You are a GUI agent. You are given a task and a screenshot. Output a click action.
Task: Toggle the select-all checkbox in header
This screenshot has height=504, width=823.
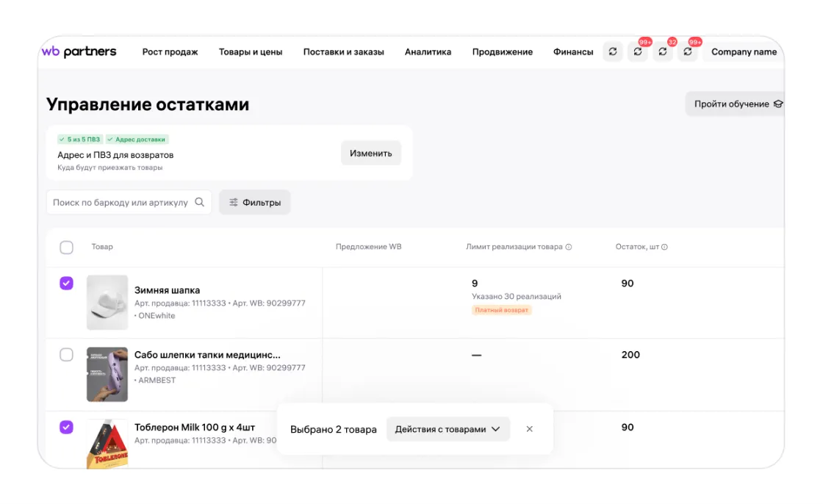[66, 248]
